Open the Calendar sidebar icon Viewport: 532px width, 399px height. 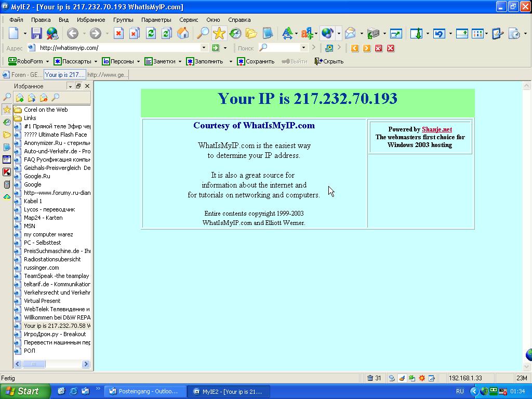coord(6,159)
